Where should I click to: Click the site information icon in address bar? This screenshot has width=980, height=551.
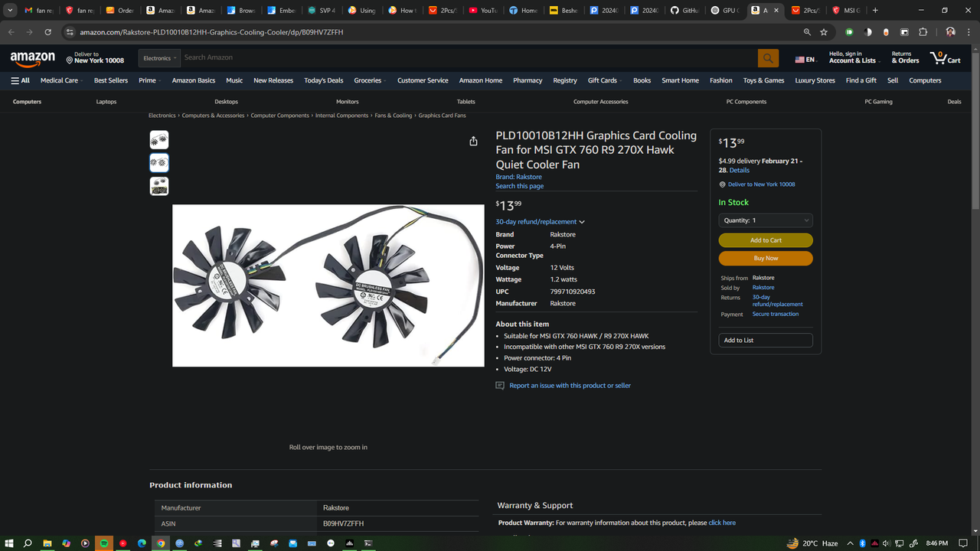point(70,32)
